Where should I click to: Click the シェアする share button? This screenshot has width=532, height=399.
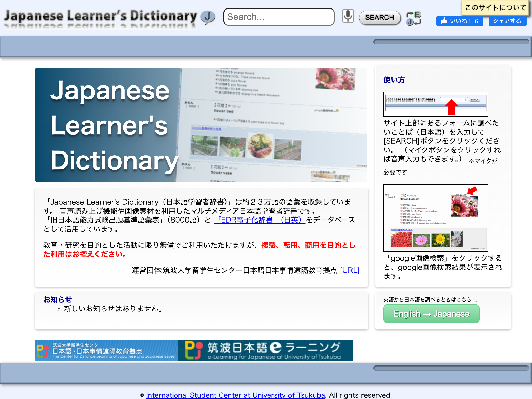coord(507,21)
